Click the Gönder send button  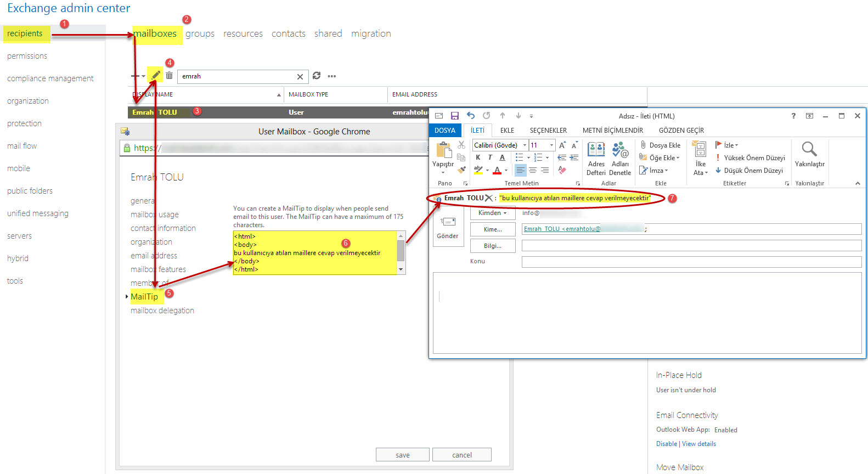tap(447, 227)
